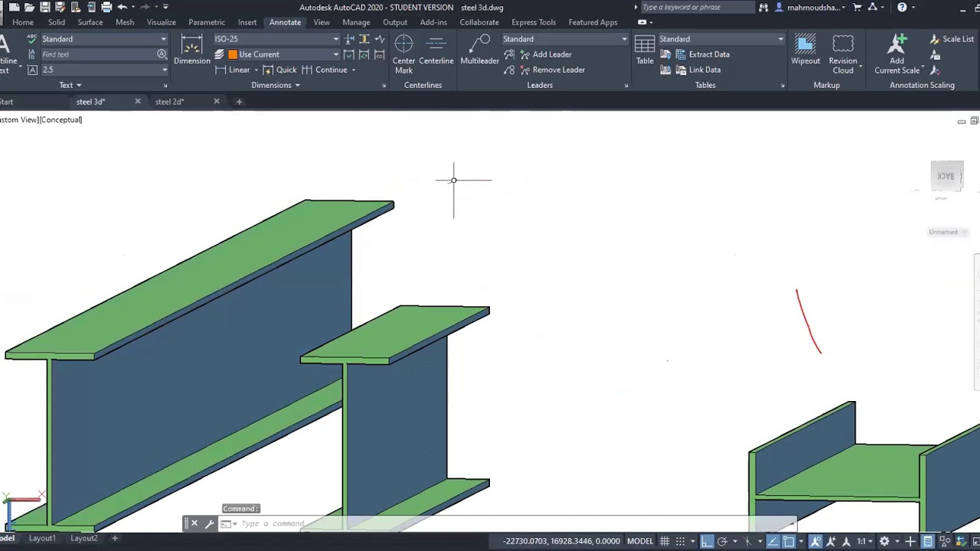980x551 pixels.
Task: Open the Multileader tool
Action: [x=479, y=51]
